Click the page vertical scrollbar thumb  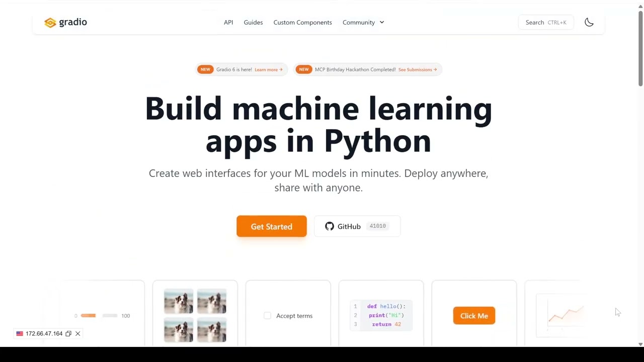tap(640, 48)
